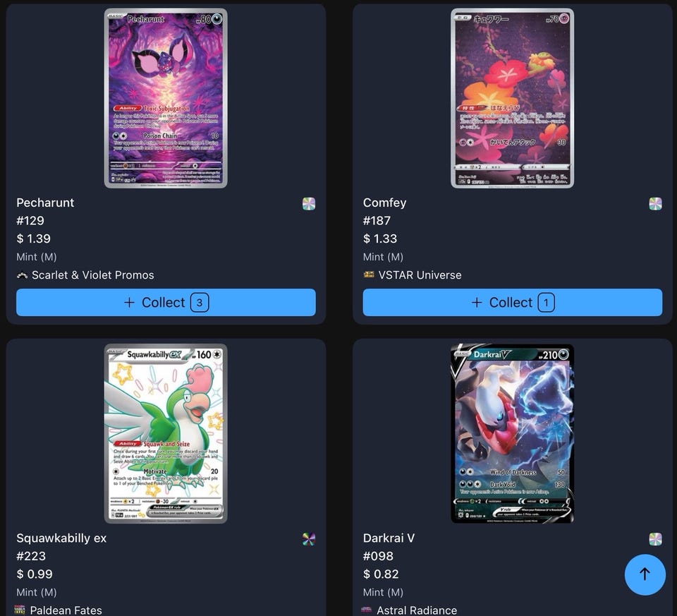This screenshot has height=616, width=677.
Task: Click the Squawkabilly ex card title
Action: (x=61, y=538)
